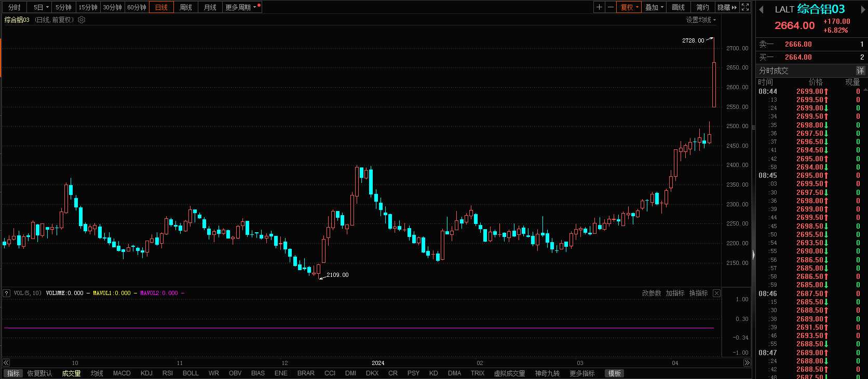Click the latest tall red candlestick
868x379 pixels.
tap(714, 85)
